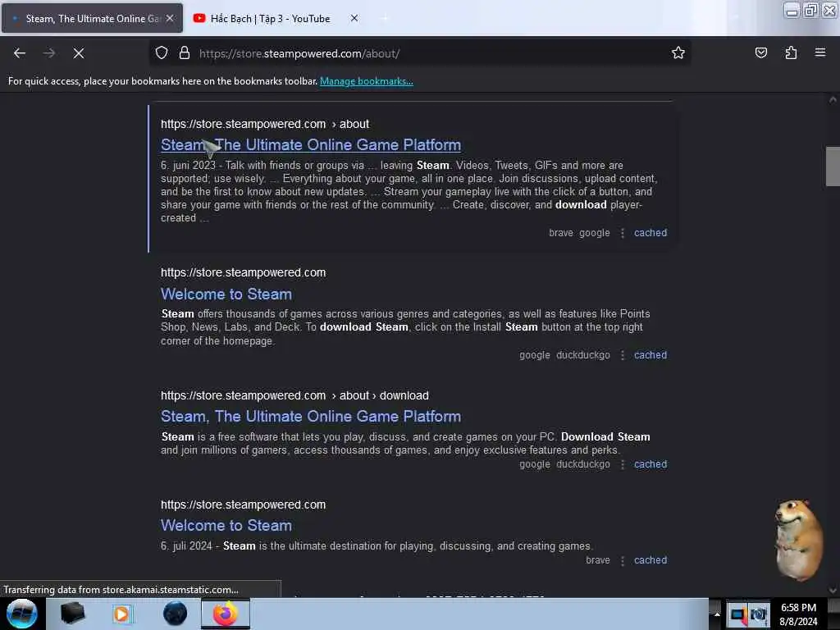This screenshot has width=840, height=630.
Task: Bookmark this page with the star
Action: 678,53
